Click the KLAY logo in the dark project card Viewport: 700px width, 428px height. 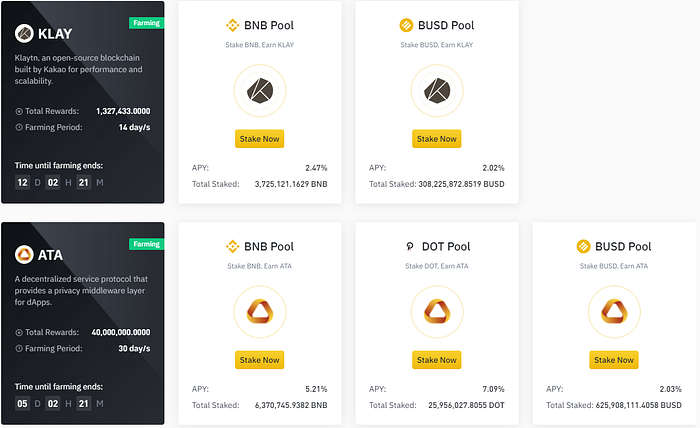[x=24, y=33]
